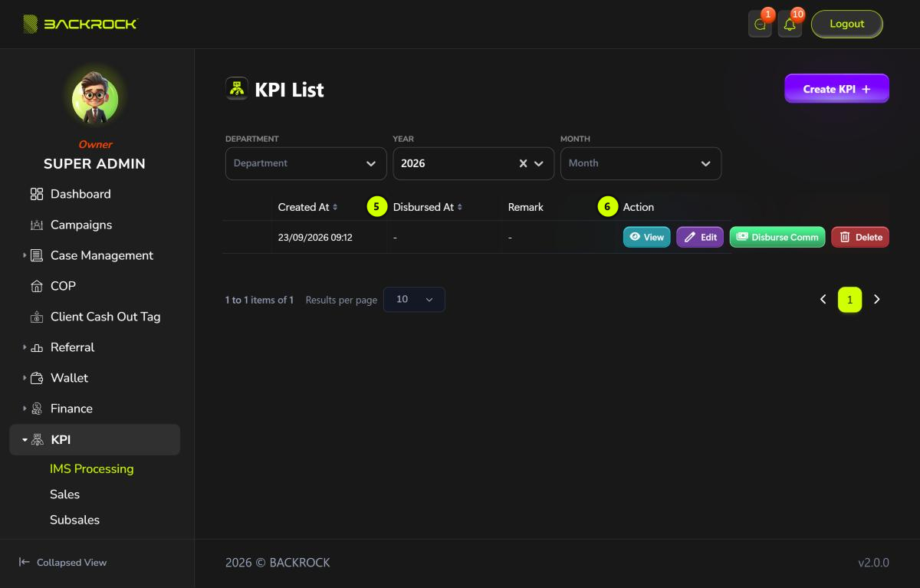The image size is (920, 588).
Task: Click the Disburse Comm button
Action: tap(777, 237)
